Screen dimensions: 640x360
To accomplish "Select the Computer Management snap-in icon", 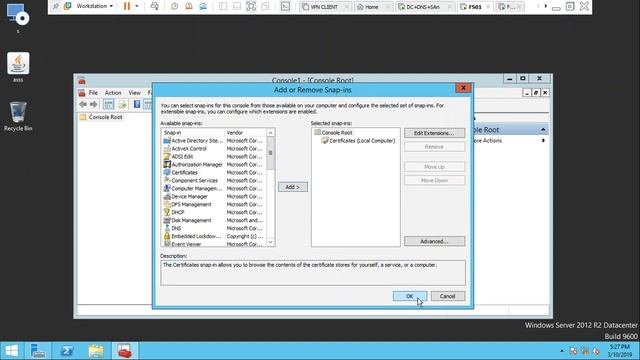I will [x=167, y=189].
